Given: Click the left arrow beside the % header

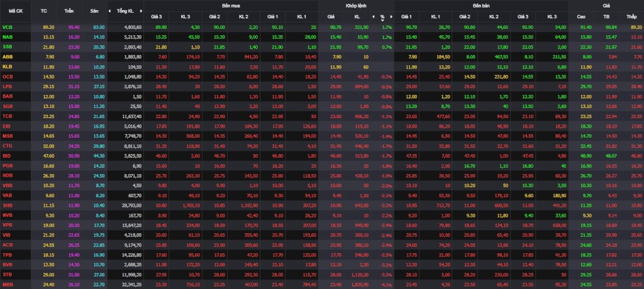Looking at the screenshot, I should 374,17.
